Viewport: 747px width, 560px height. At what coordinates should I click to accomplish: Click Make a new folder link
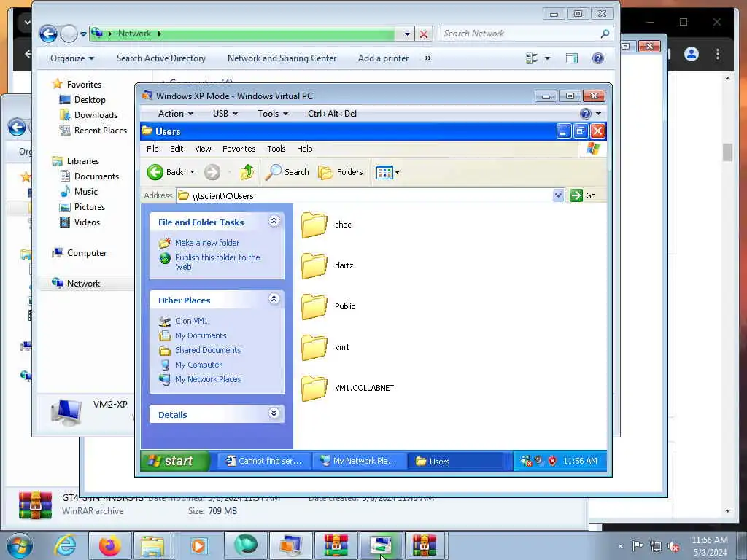[206, 243]
